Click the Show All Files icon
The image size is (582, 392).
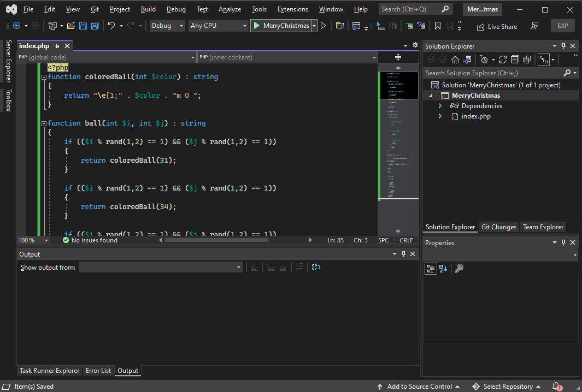pos(527,60)
